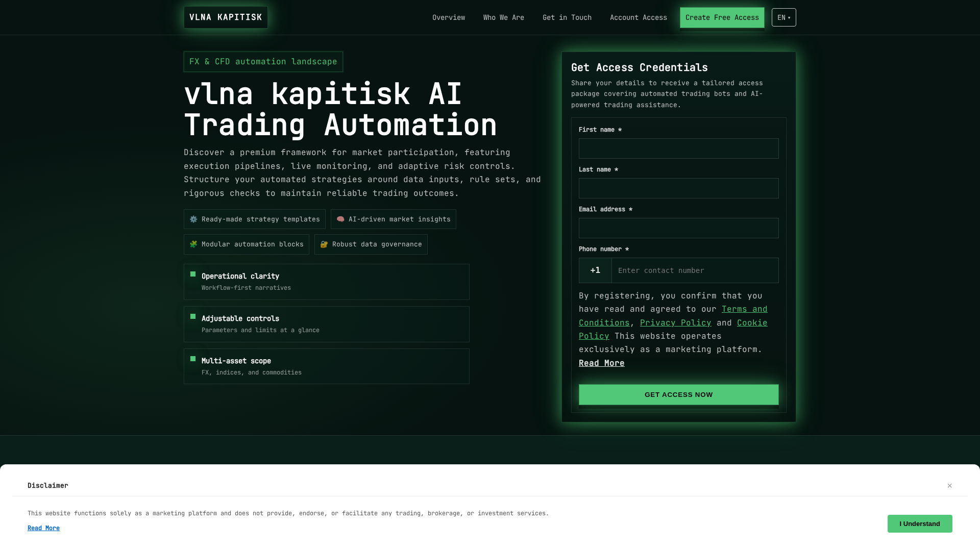
Task: Click vlna kapitisk AI Trading Automation headline
Action: pos(340,109)
